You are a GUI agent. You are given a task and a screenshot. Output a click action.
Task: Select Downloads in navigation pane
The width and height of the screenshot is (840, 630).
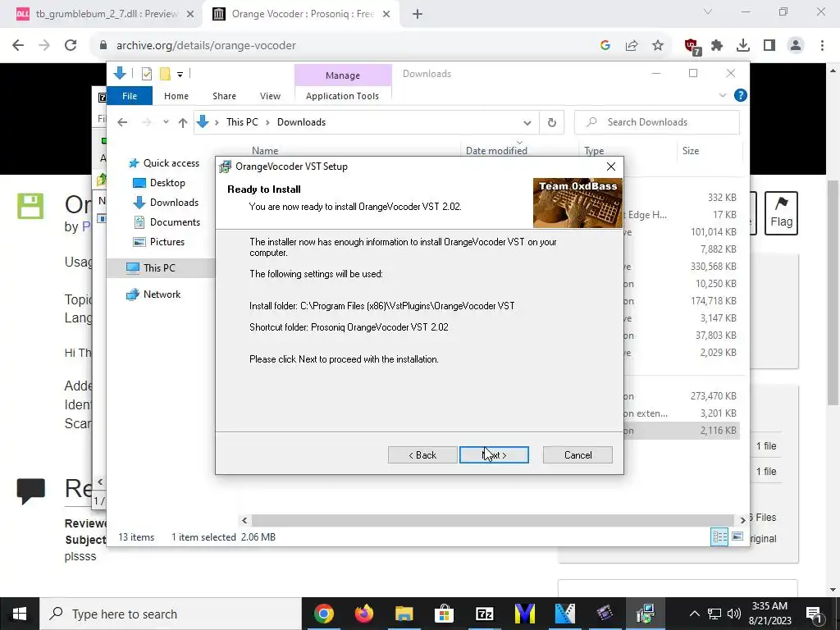click(x=166, y=203)
